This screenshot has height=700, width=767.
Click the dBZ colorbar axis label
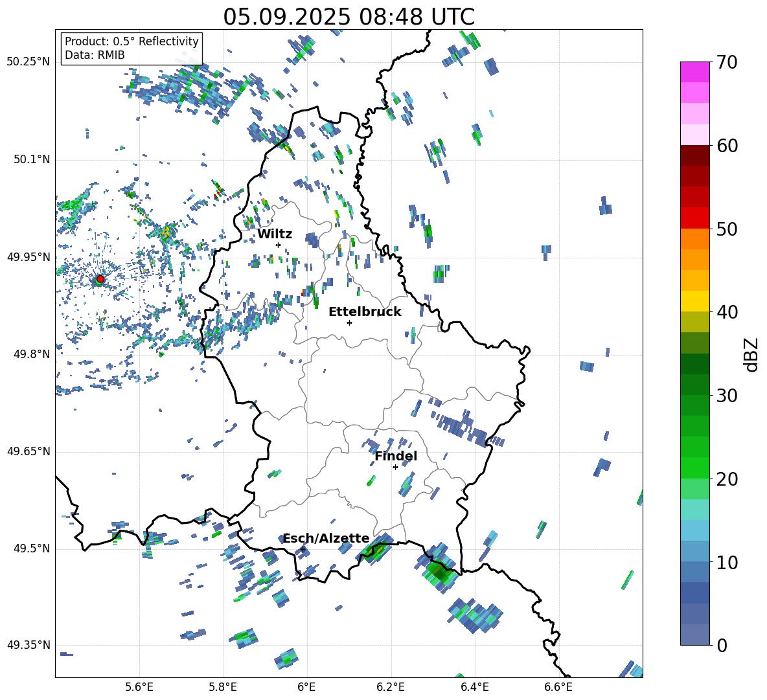(x=750, y=354)
